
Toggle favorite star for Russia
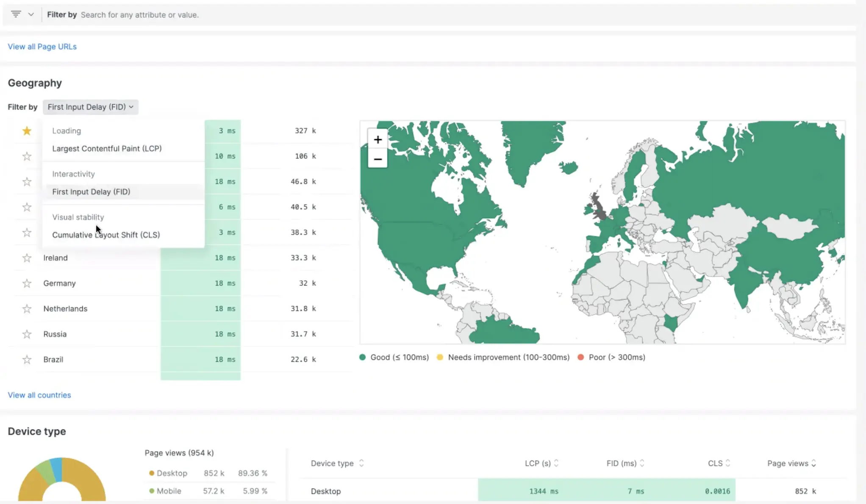tap(27, 334)
